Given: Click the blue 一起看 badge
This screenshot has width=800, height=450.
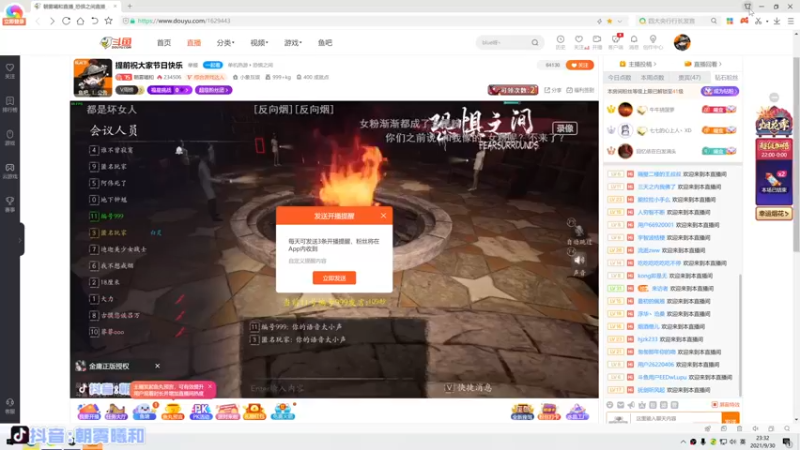Looking at the screenshot, I should [x=213, y=65].
